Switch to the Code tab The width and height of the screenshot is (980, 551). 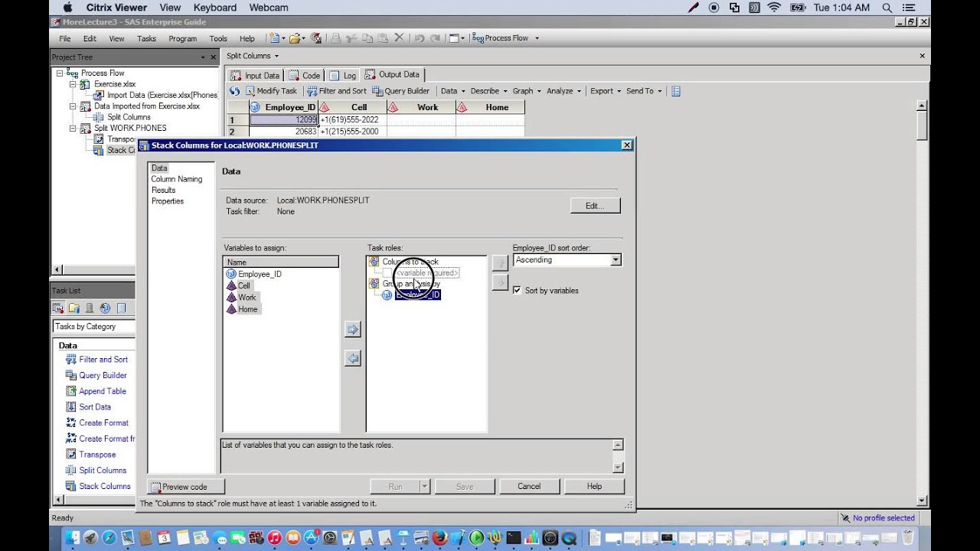pyautogui.click(x=304, y=76)
